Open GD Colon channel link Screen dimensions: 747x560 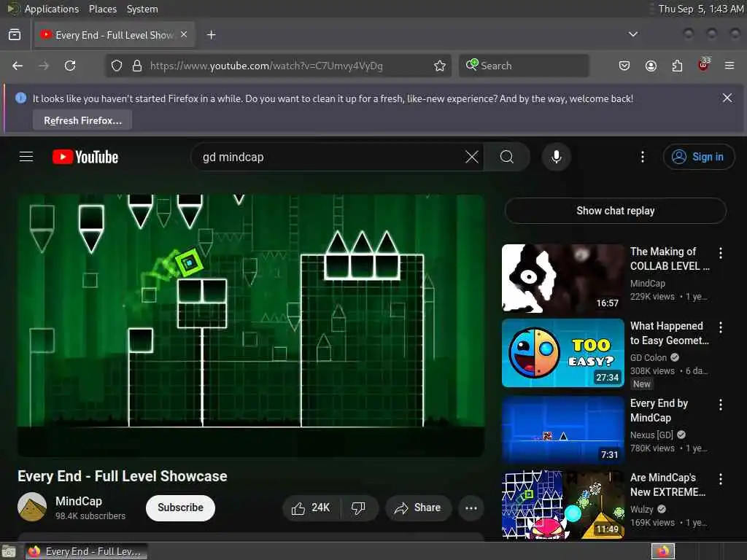pyautogui.click(x=649, y=357)
